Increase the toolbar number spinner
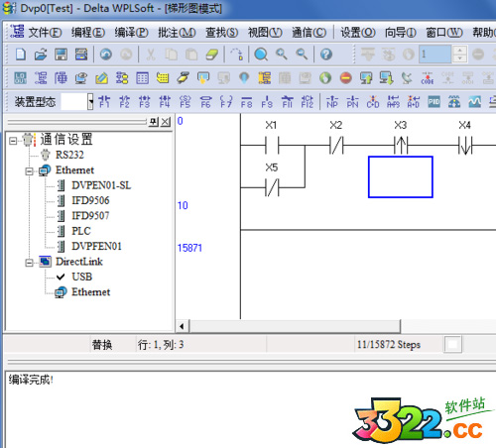 [x=459, y=51]
